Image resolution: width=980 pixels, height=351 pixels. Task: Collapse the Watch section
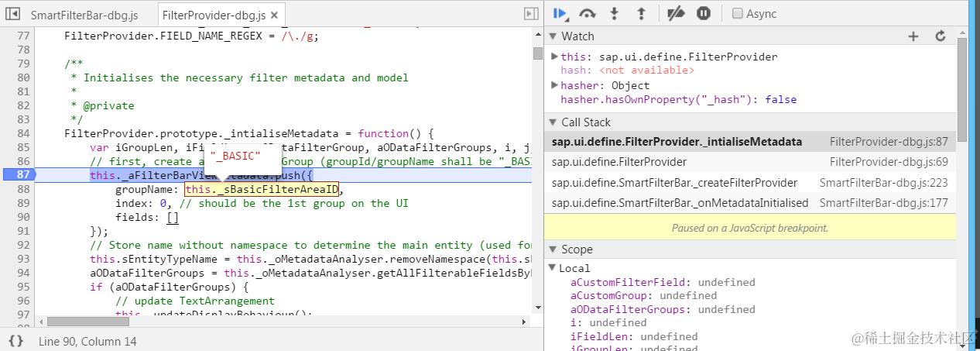click(553, 36)
